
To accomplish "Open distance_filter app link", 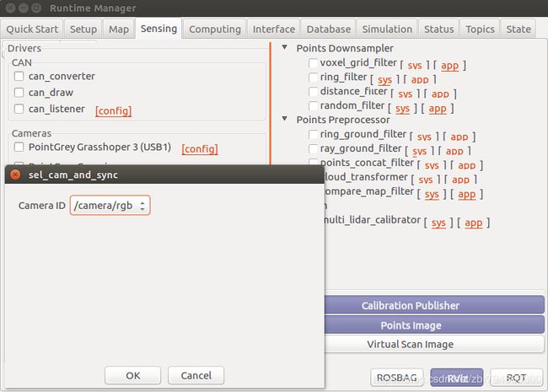I will tap(440, 94).
